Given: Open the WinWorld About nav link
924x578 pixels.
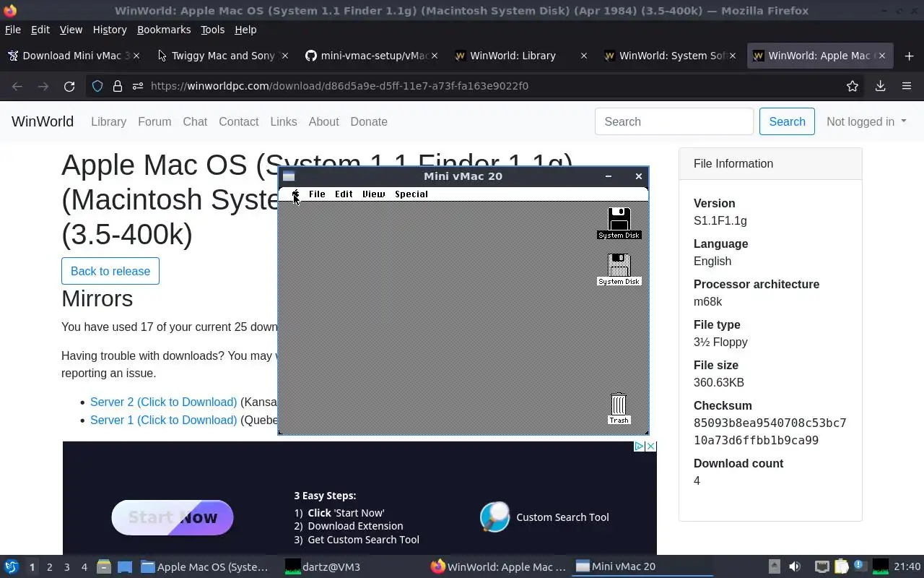Looking at the screenshot, I should coord(323,121).
